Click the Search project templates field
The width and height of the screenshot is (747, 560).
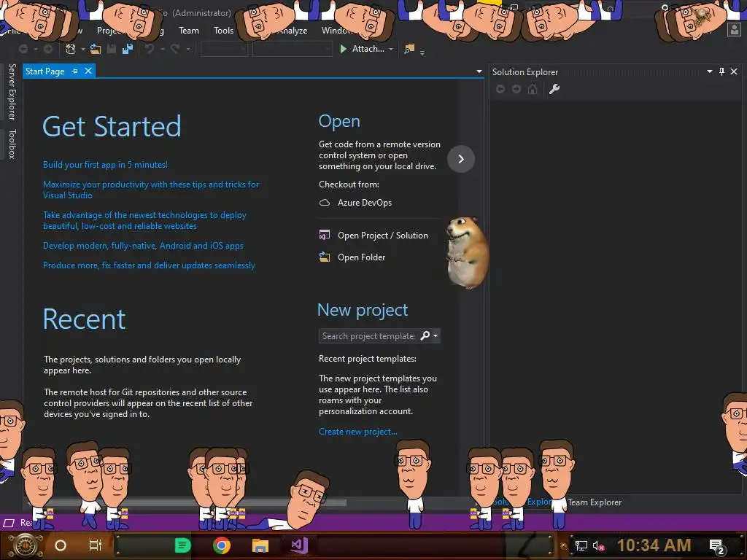(x=368, y=335)
